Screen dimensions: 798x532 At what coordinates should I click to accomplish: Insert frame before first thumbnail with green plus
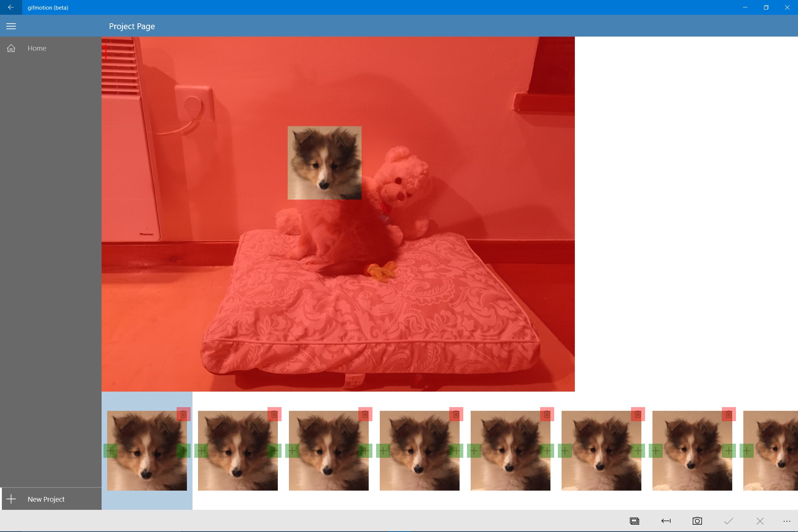(x=110, y=451)
